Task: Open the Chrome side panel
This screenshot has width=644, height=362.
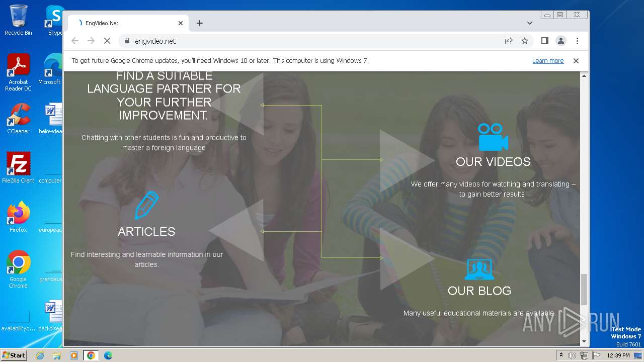Action: tap(544, 41)
